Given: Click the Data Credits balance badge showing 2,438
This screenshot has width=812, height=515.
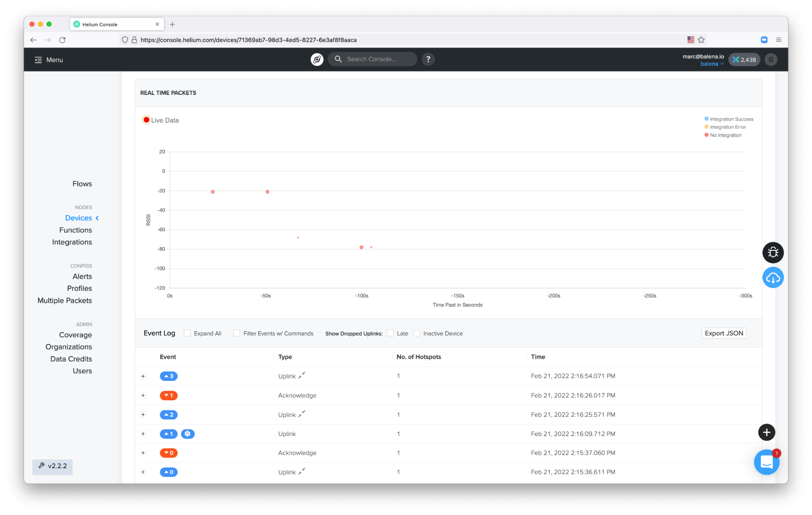Looking at the screenshot, I should tap(744, 59).
